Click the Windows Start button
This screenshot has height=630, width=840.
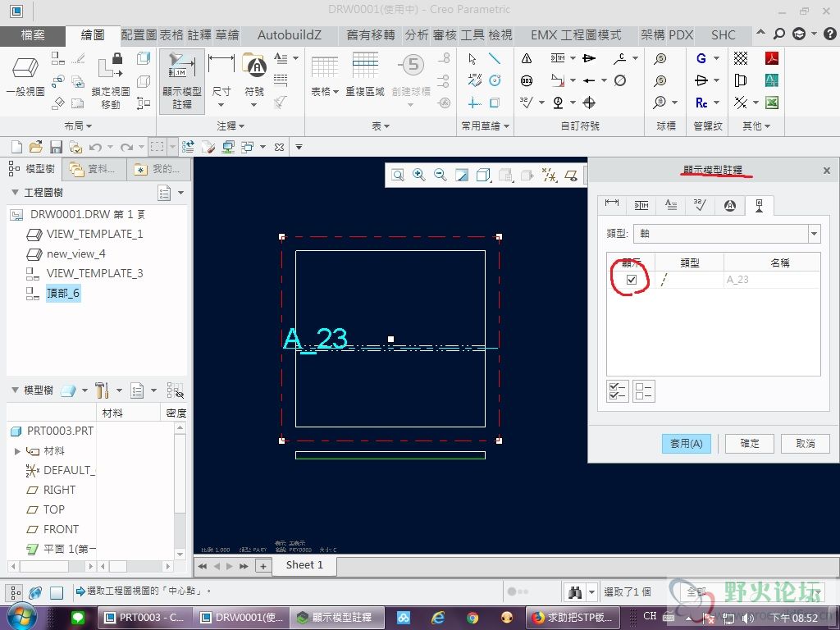coord(21,617)
